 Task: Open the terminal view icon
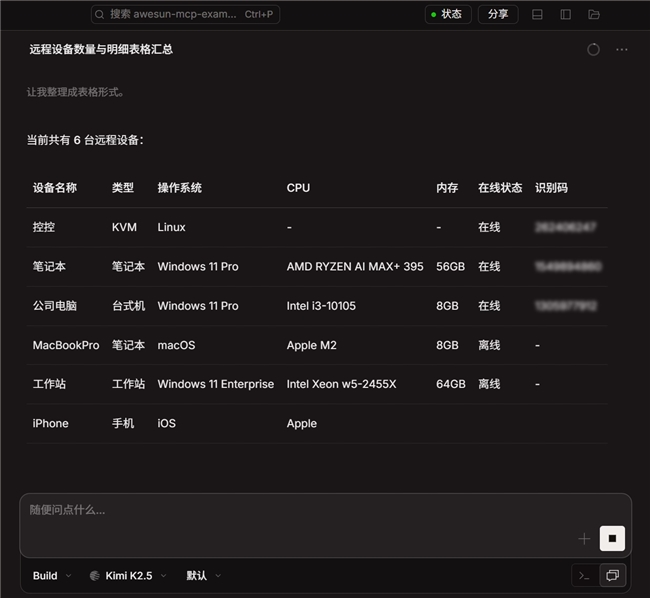click(x=584, y=575)
